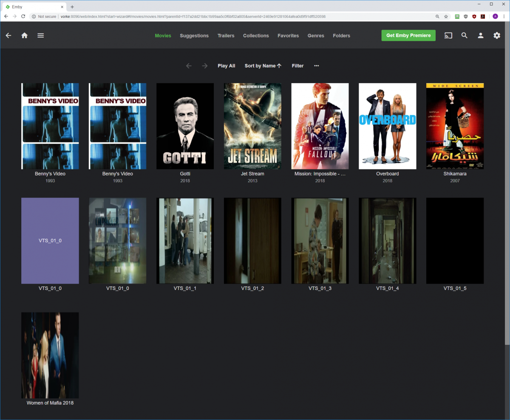
Task: Open the VTS_01_2 video thumbnail
Action: point(252,241)
